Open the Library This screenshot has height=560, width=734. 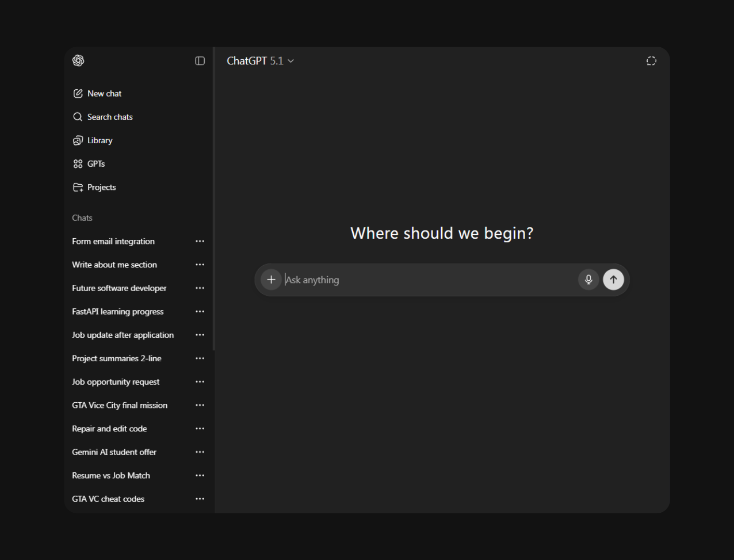coord(99,140)
